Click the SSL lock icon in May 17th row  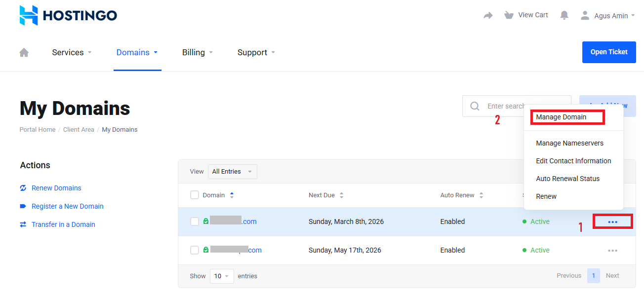pos(206,250)
